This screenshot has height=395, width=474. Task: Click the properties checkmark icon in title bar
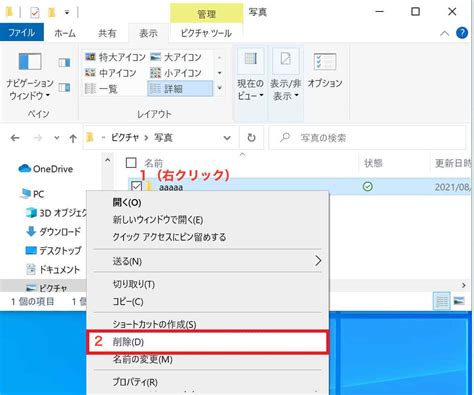[35, 13]
